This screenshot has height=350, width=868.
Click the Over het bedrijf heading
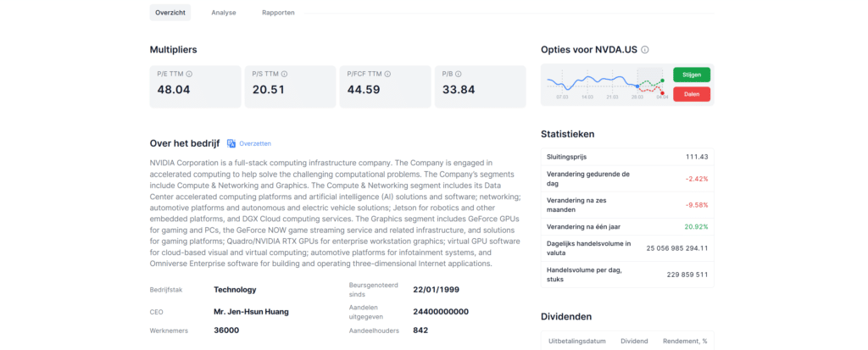[185, 143]
